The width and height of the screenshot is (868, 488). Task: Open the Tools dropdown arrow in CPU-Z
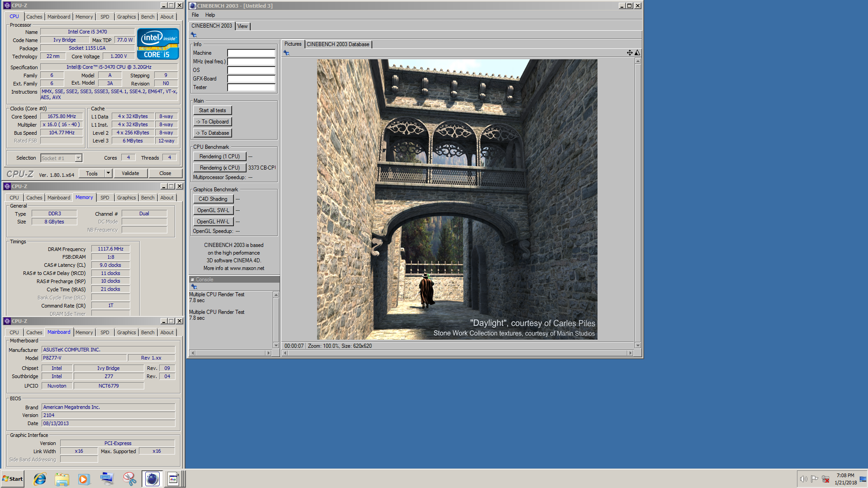tap(108, 173)
